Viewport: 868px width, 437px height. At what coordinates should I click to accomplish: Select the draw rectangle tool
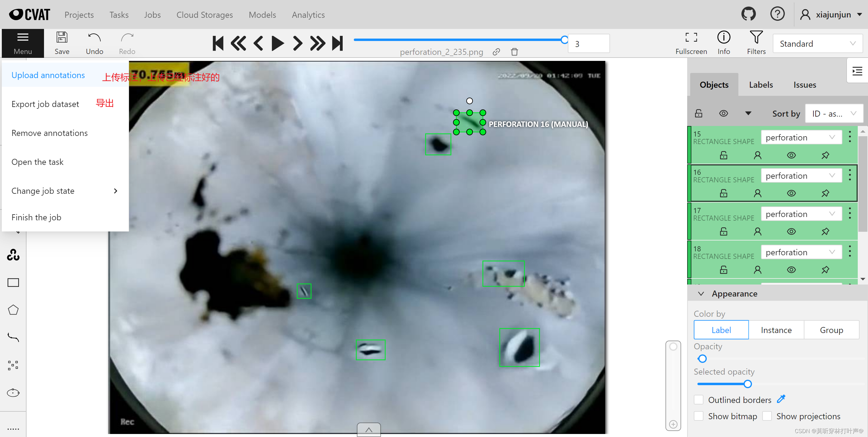pyautogui.click(x=13, y=282)
